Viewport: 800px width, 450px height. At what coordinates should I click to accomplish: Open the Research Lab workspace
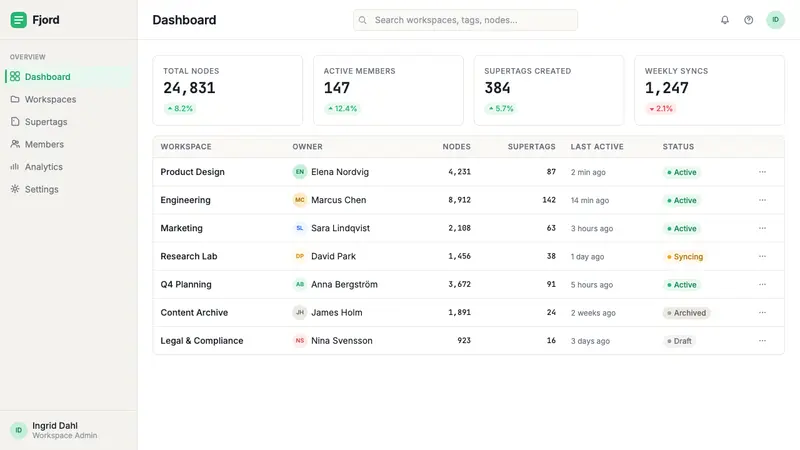pyautogui.click(x=189, y=256)
